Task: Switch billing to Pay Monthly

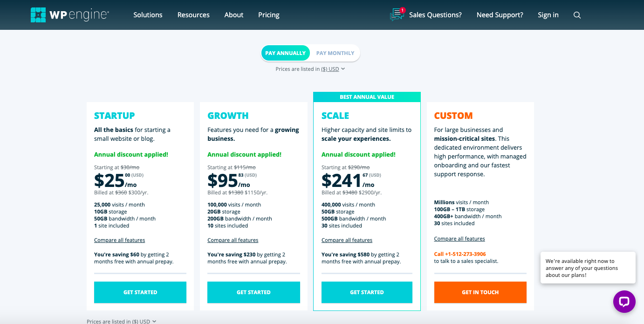Action: pos(335,53)
